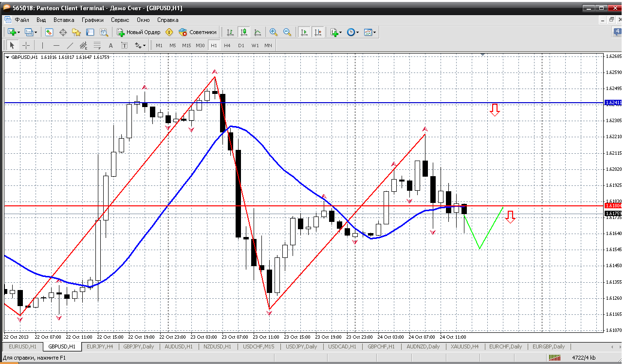Toggle the Советники expert advisors button

pos(198,32)
